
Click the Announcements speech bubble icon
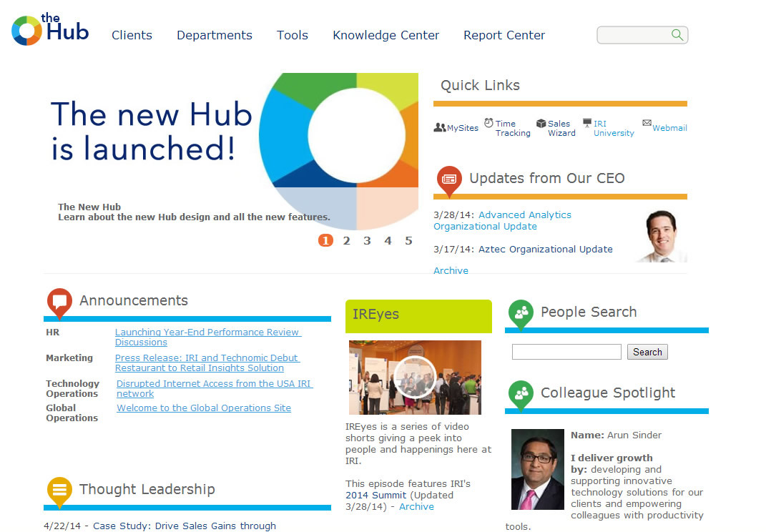(59, 302)
